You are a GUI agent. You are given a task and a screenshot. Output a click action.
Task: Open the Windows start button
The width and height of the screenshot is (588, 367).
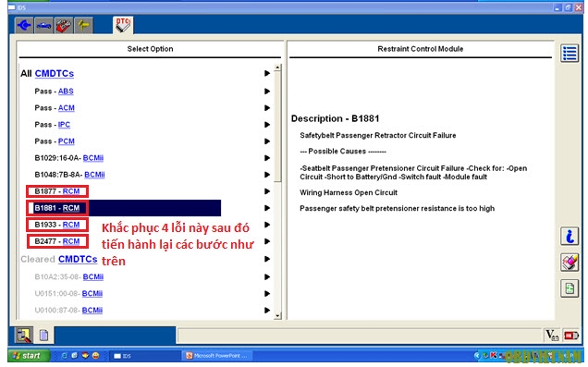(x=29, y=355)
